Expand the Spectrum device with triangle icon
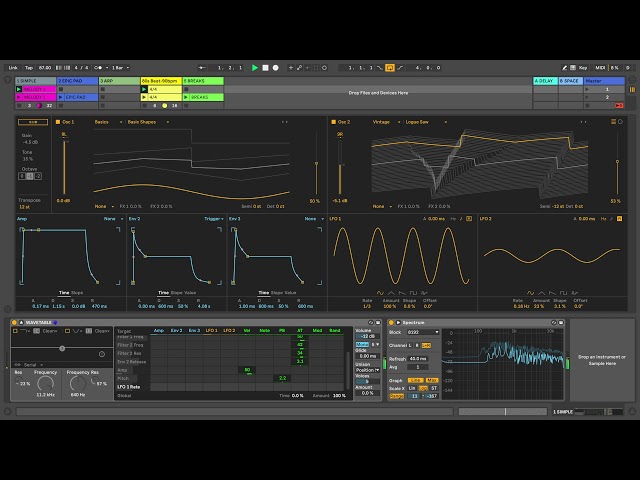 (398, 322)
